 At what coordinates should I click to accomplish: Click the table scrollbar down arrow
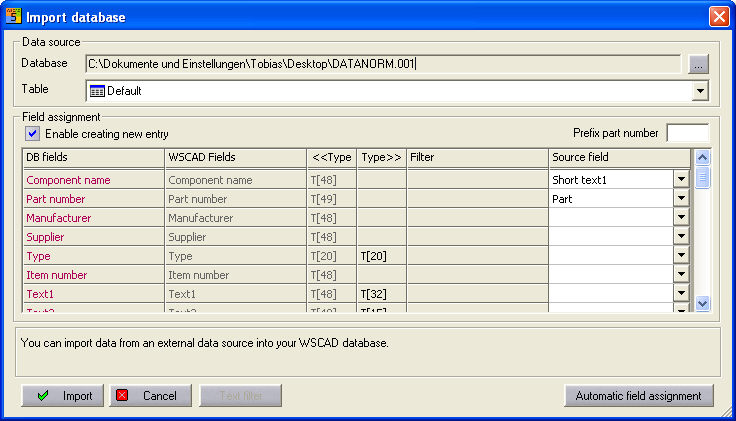702,303
